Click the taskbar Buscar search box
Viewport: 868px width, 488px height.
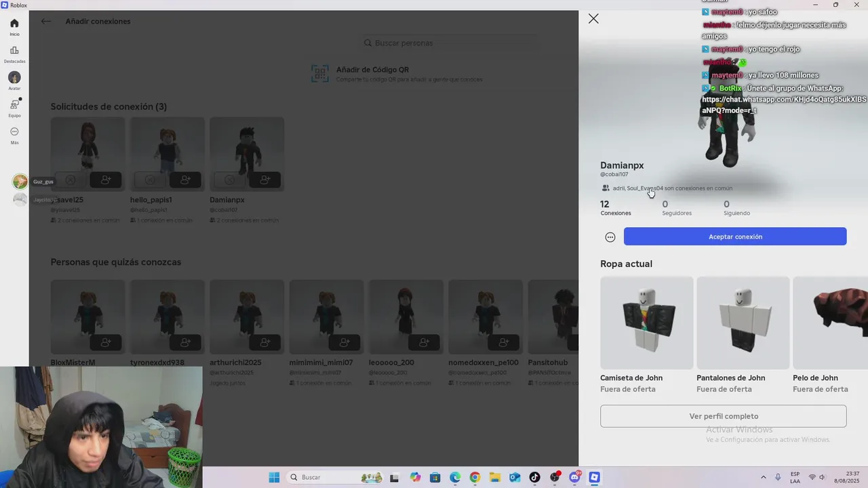[x=336, y=477]
